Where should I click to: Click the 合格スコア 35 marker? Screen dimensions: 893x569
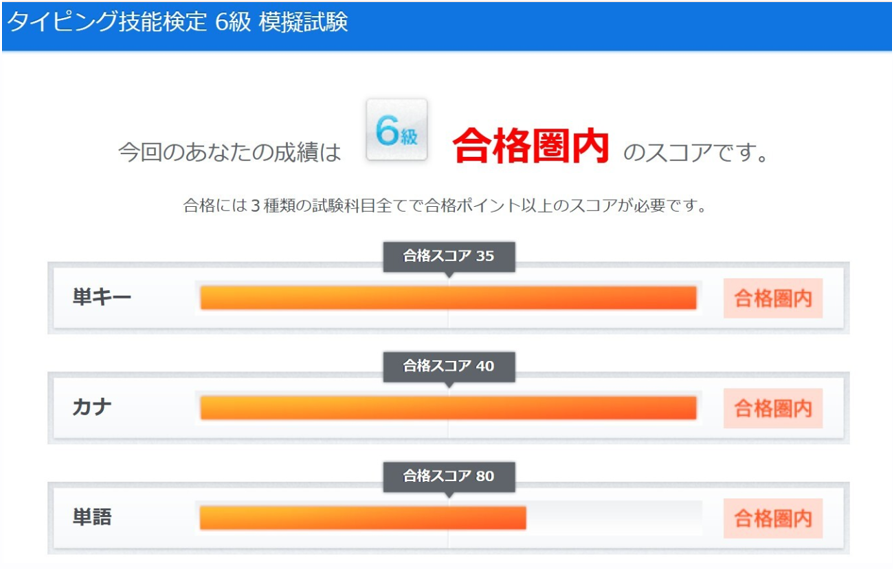(x=448, y=256)
